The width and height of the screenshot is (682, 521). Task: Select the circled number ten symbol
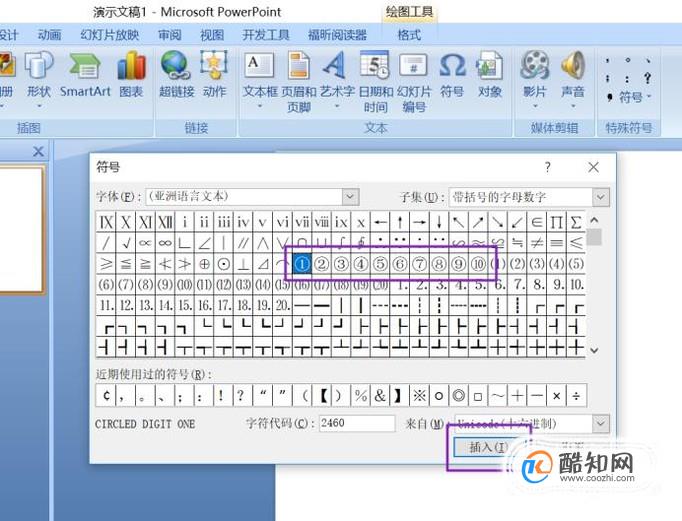[x=478, y=264]
